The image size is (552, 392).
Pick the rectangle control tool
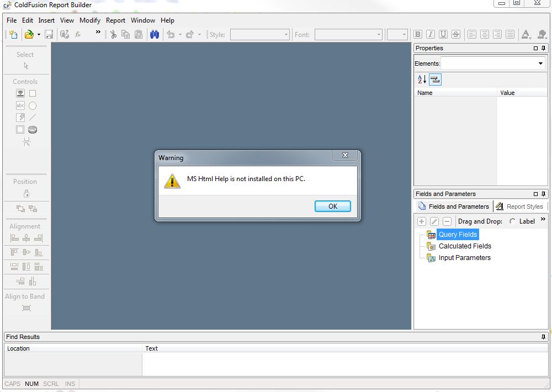pyautogui.click(x=33, y=93)
